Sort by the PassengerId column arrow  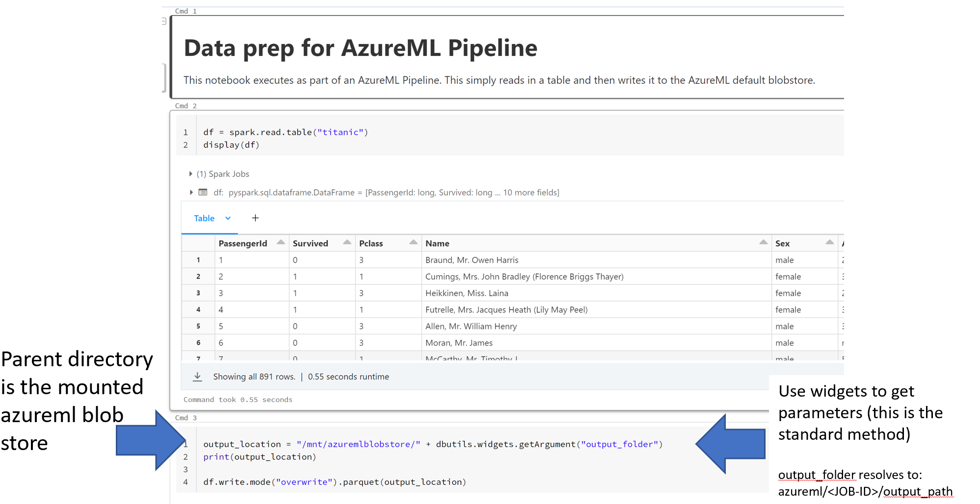[x=281, y=242]
